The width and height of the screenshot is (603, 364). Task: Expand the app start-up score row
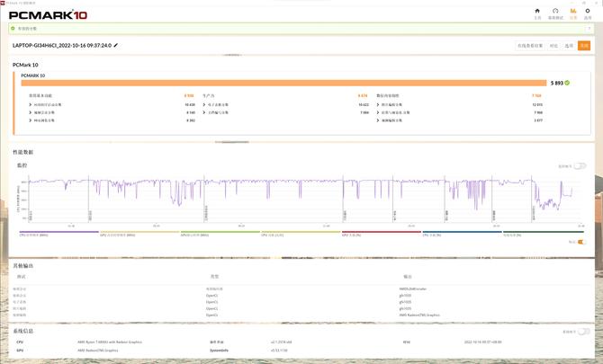click(x=31, y=104)
